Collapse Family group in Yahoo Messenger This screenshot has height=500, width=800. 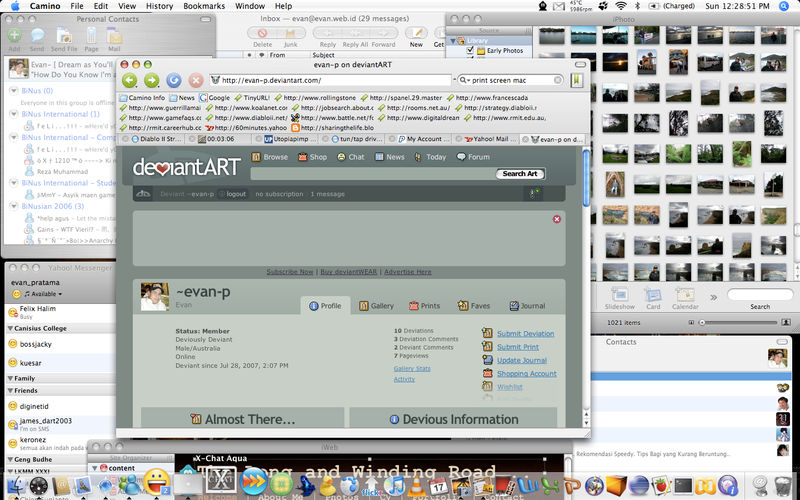pos(10,379)
